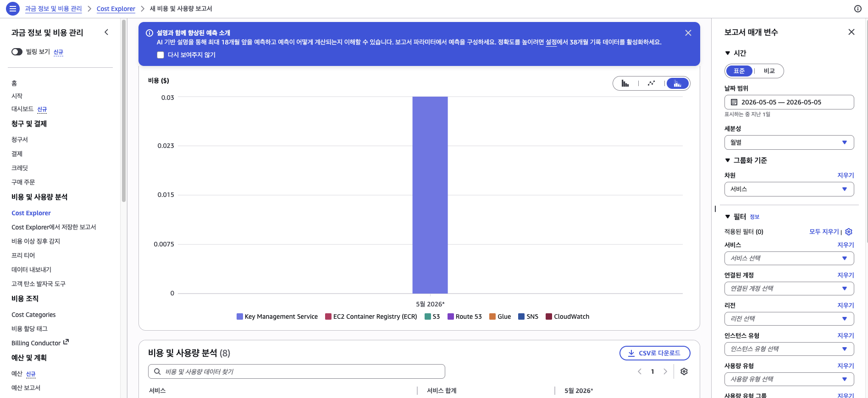Clear the usage type filter
This screenshot has height=398, width=868.
click(846, 366)
